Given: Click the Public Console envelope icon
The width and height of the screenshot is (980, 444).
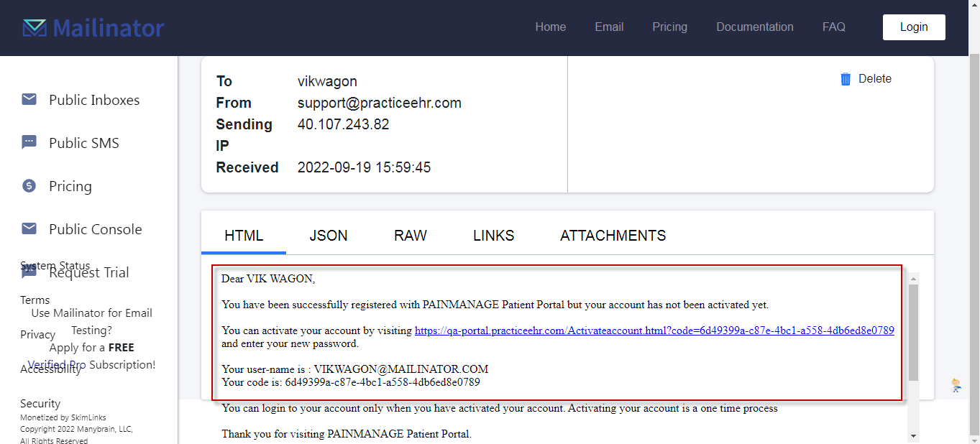Looking at the screenshot, I should (29, 228).
